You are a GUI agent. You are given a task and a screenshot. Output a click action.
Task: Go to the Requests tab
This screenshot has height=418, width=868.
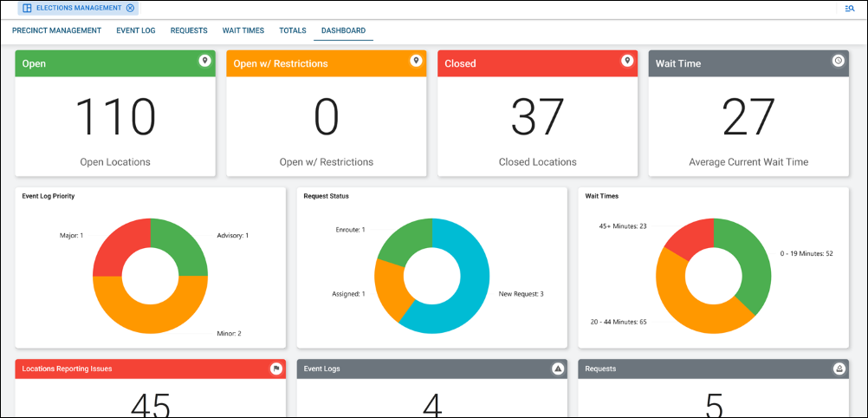click(189, 30)
